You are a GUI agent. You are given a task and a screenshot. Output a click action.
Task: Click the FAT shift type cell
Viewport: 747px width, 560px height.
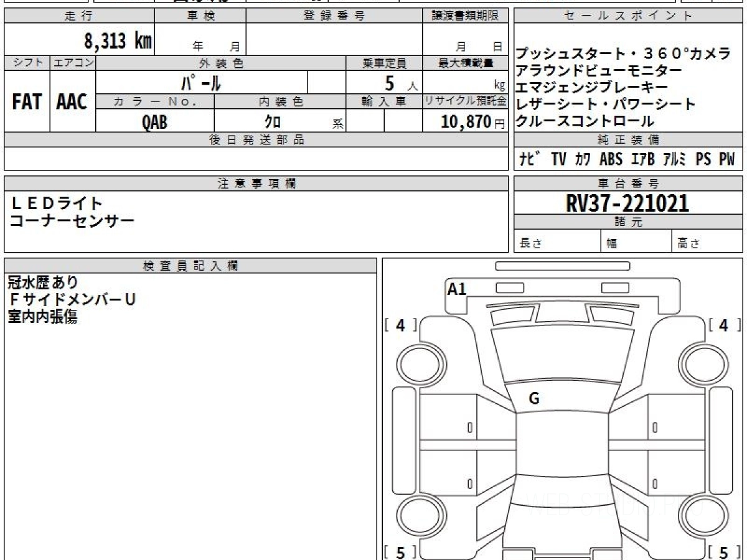(27, 102)
